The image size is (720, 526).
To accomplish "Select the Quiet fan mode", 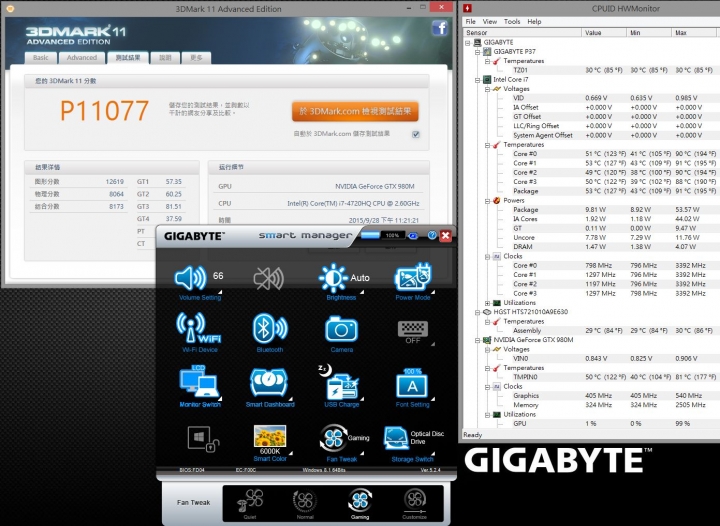I will coord(250,504).
